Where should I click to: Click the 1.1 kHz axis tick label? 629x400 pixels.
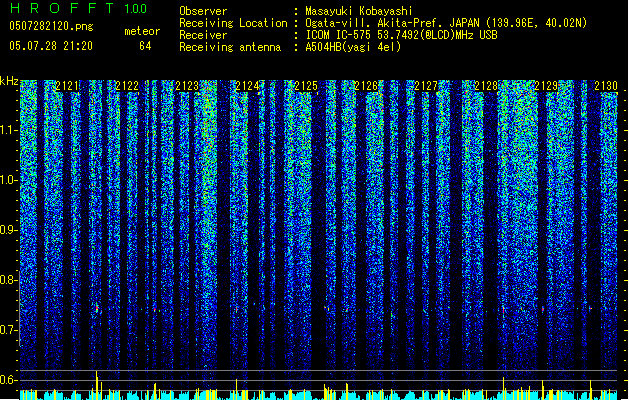point(9,130)
